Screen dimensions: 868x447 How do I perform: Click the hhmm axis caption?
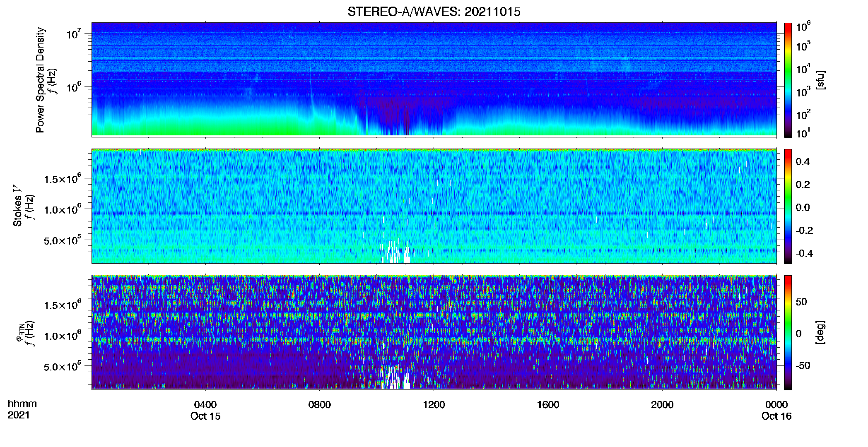pos(22,404)
